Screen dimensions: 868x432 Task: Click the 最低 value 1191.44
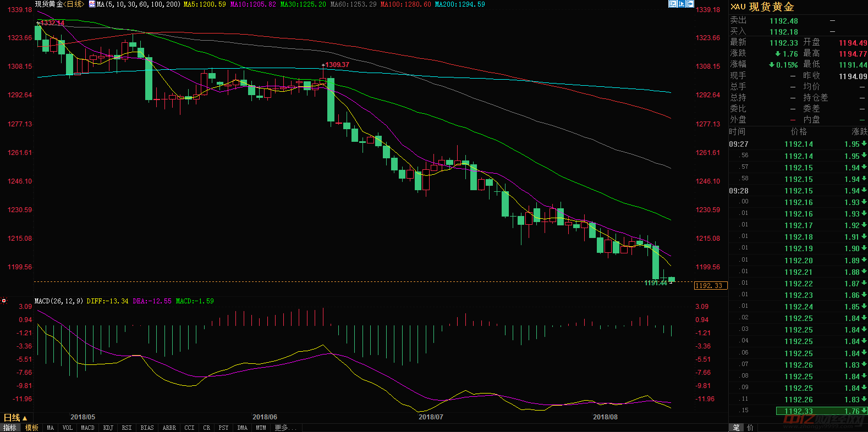[x=853, y=65]
